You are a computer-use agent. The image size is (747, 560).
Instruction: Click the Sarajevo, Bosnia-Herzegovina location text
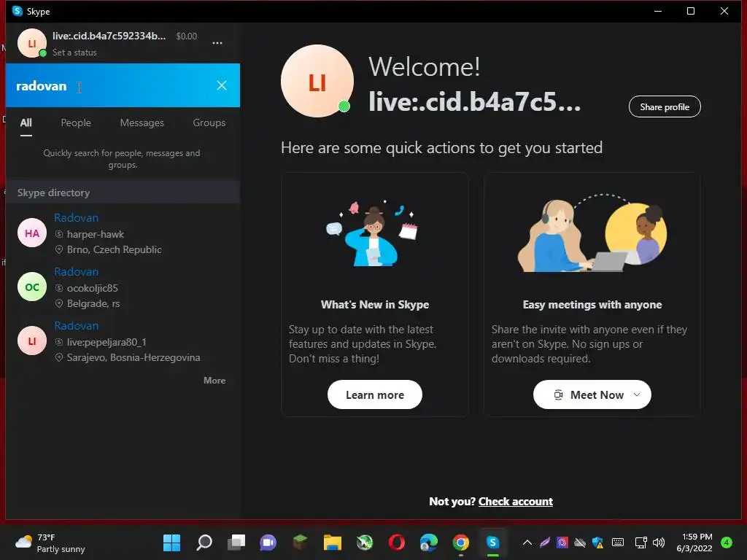click(x=133, y=357)
